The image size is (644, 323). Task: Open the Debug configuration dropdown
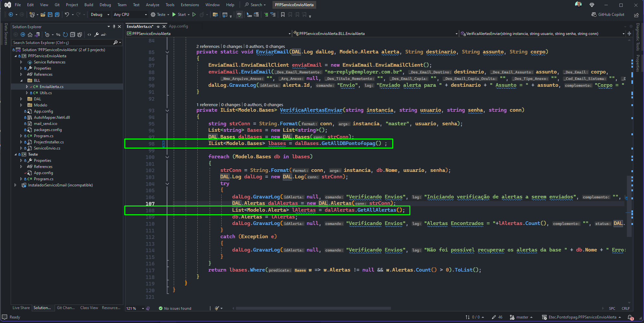pos(100,15)
